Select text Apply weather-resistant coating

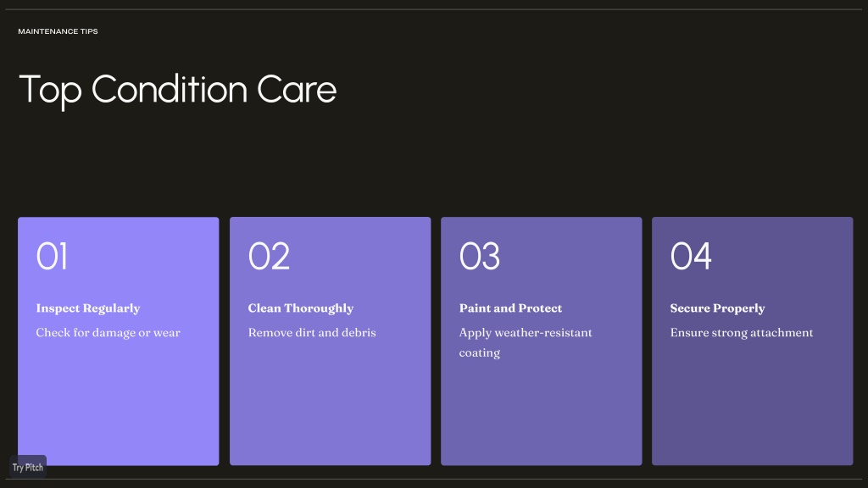[x=526, y=342]
